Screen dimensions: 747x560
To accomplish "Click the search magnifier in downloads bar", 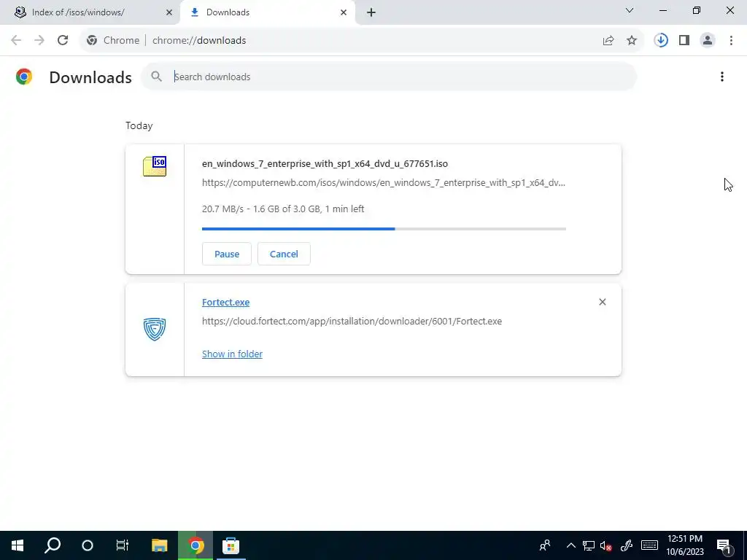I will 156,76.
